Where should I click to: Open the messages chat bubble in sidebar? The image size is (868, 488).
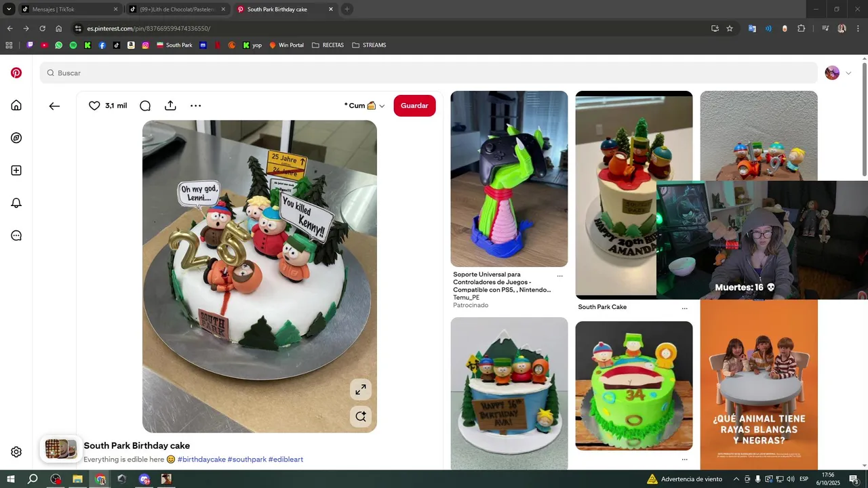tap(16, 235)
